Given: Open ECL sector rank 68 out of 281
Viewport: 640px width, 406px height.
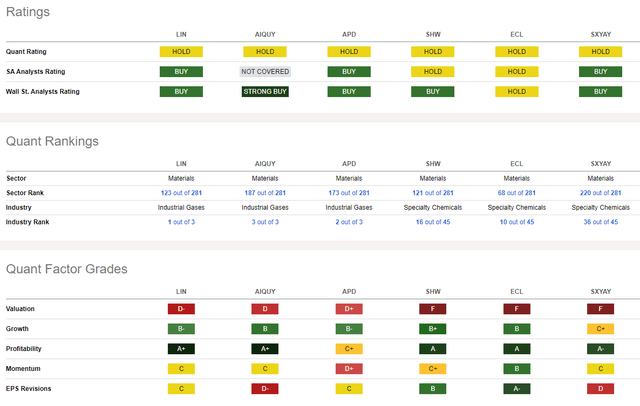Looking at the screenshot, I should (516, 193).
